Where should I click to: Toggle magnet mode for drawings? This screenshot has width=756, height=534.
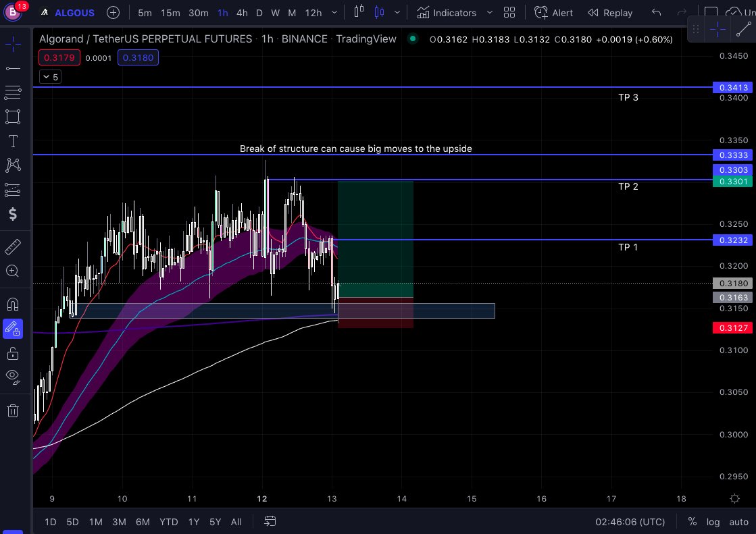[13, 304]
